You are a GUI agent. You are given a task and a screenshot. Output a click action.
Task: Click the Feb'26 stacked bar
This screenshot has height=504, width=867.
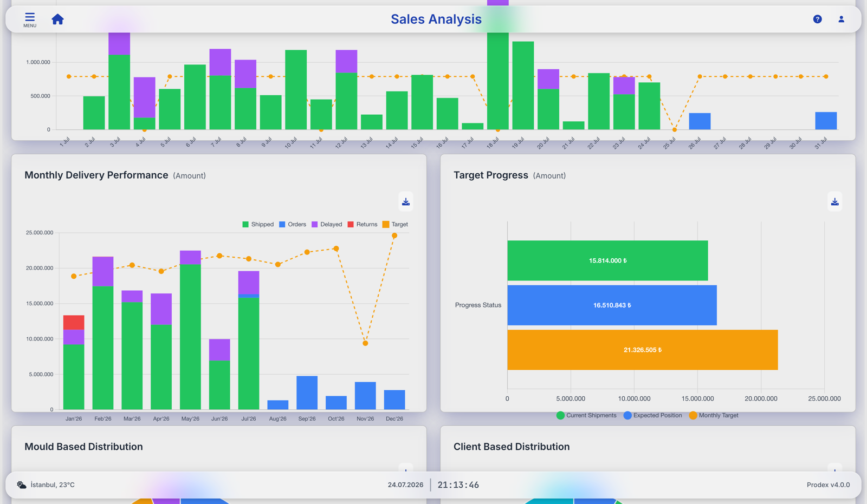tap(103, 333)
